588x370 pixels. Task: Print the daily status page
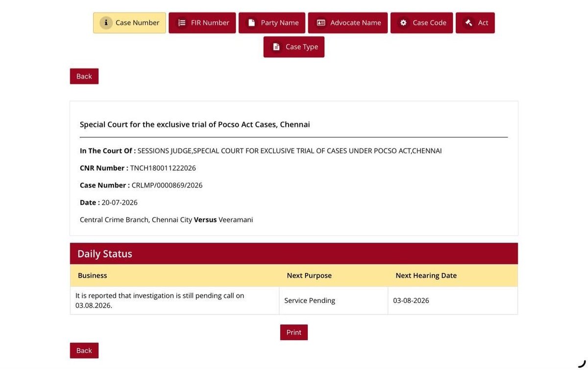[294, 332]
